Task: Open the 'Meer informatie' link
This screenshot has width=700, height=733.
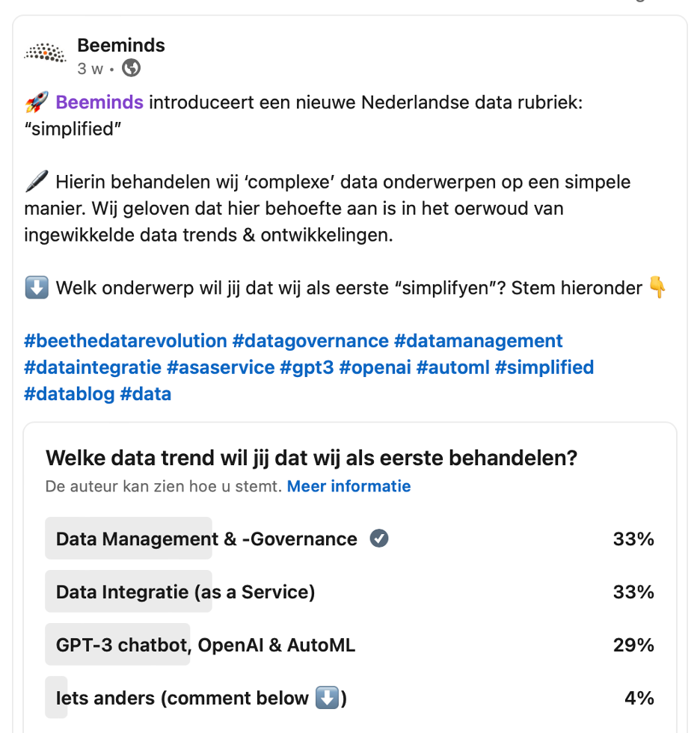Action: click(x=349, y=486)
